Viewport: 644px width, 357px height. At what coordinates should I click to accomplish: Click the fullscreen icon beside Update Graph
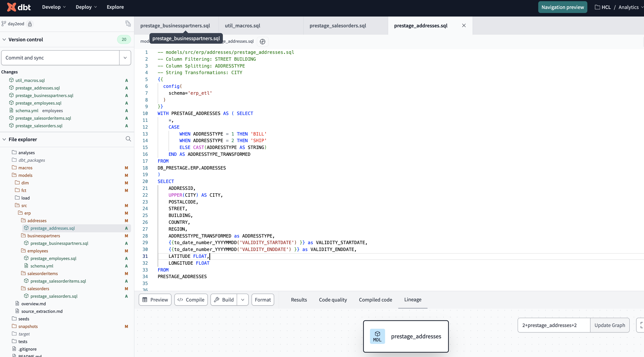tap(641, 325)
